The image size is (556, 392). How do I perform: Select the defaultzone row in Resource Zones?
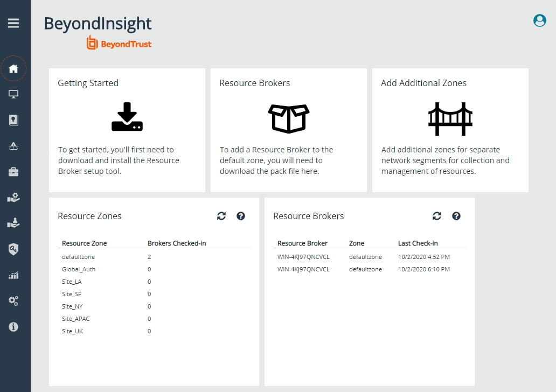click(79, 257)
